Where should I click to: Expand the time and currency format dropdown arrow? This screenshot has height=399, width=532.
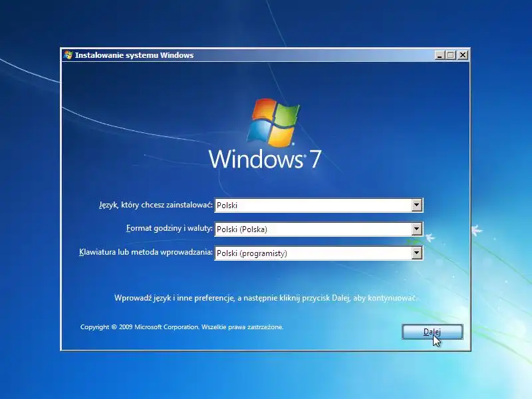(417, 229)
